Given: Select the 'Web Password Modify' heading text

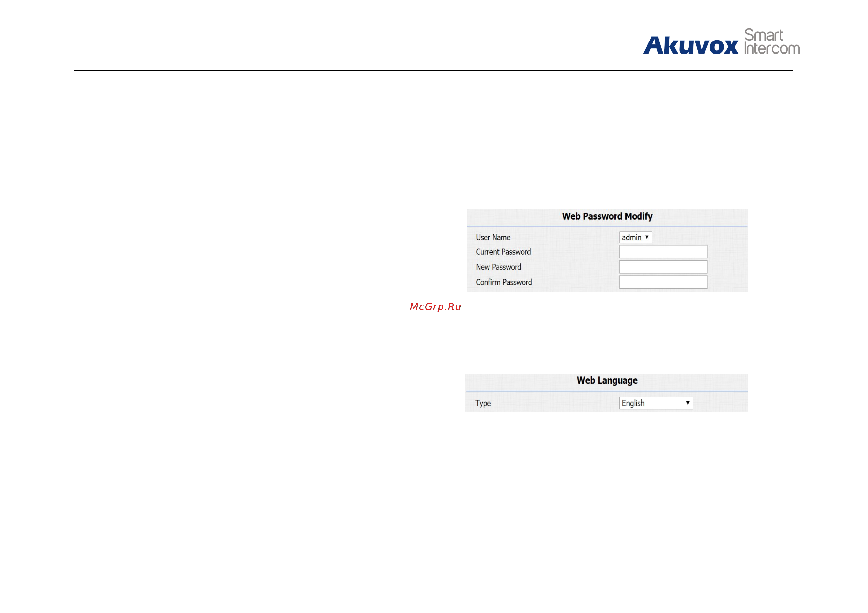Looking at the screenshot, I should [607, 216].
